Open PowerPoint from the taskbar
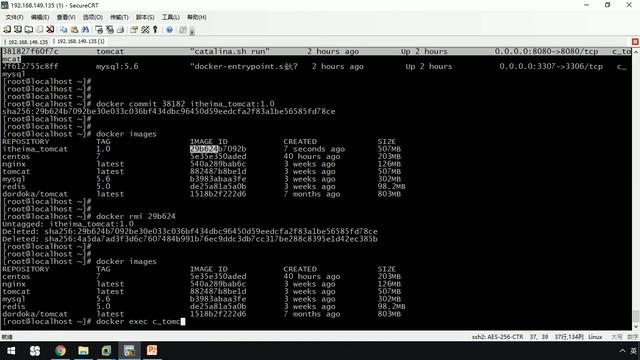The width and height of the screenshot is (640, 360). (x=152, y=351)
